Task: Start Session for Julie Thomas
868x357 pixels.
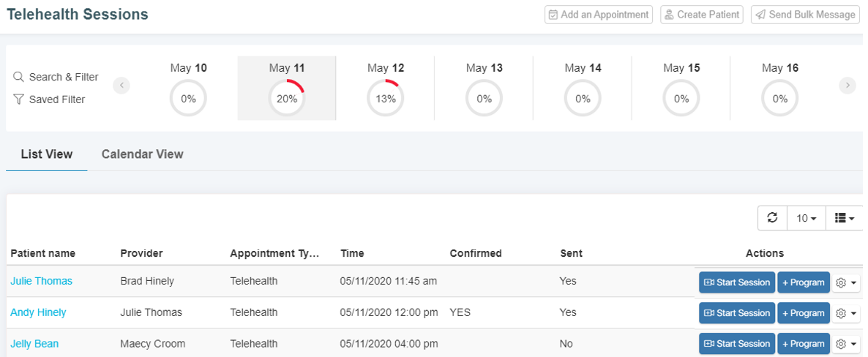Action: click(x=737, y=282)
